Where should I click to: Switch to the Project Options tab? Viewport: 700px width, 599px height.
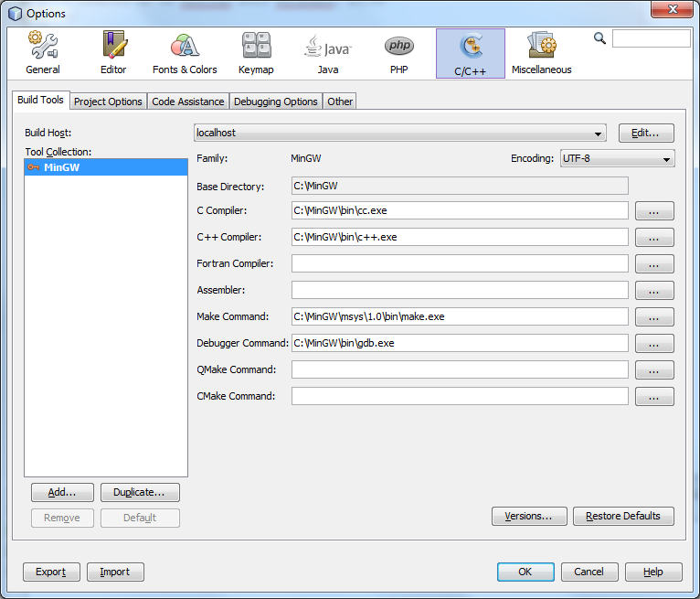108,102
